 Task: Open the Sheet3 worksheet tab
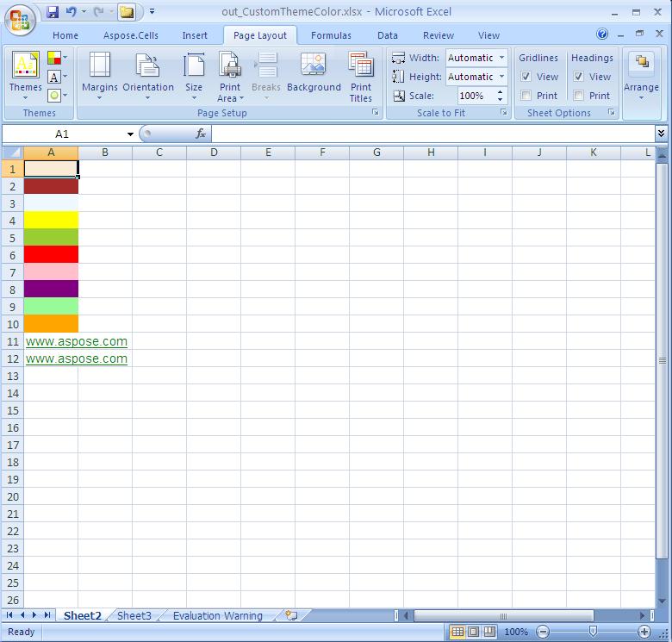tap(134, 615)
